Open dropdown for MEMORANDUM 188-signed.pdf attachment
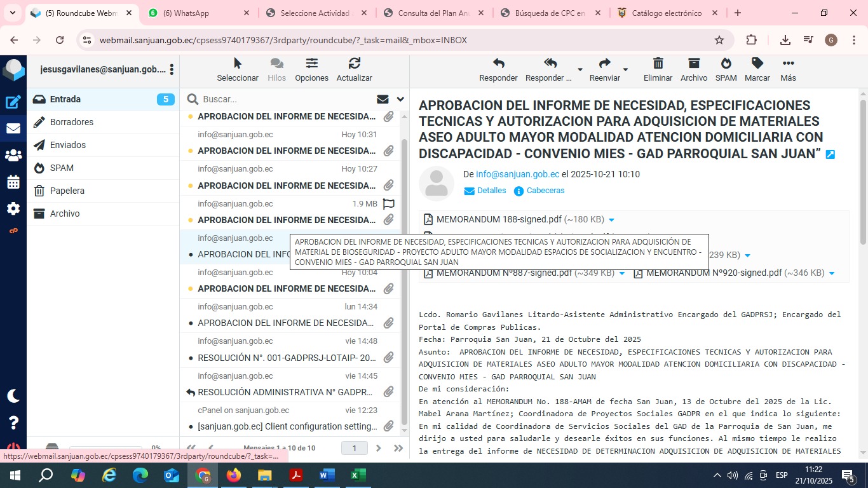This screenshot has width=868, height=488. [x=611, y=220]
